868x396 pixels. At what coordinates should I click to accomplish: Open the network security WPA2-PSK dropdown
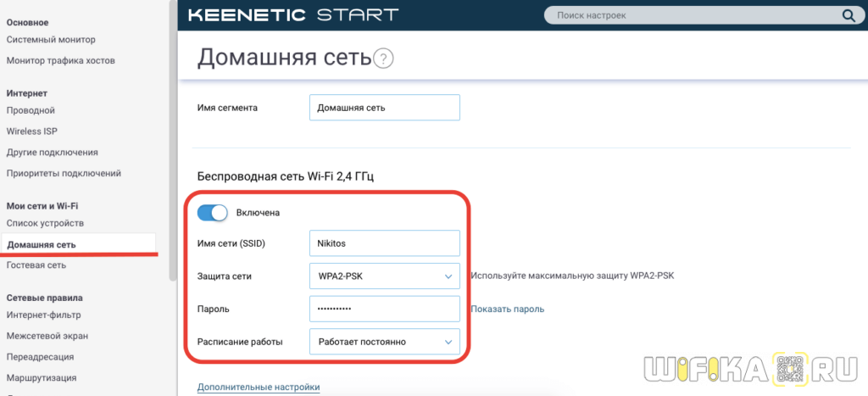coord(384,276)
